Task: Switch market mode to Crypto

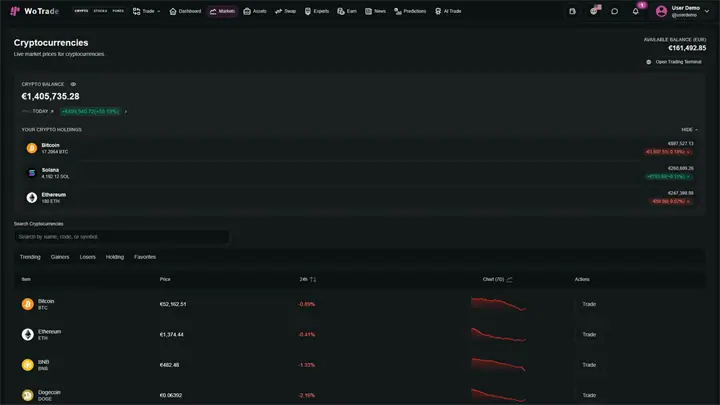Action: click(x=81, y=11)
